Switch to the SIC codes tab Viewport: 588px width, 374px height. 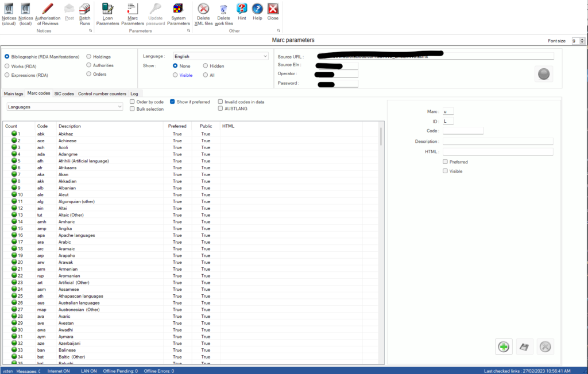coord(64,93)
